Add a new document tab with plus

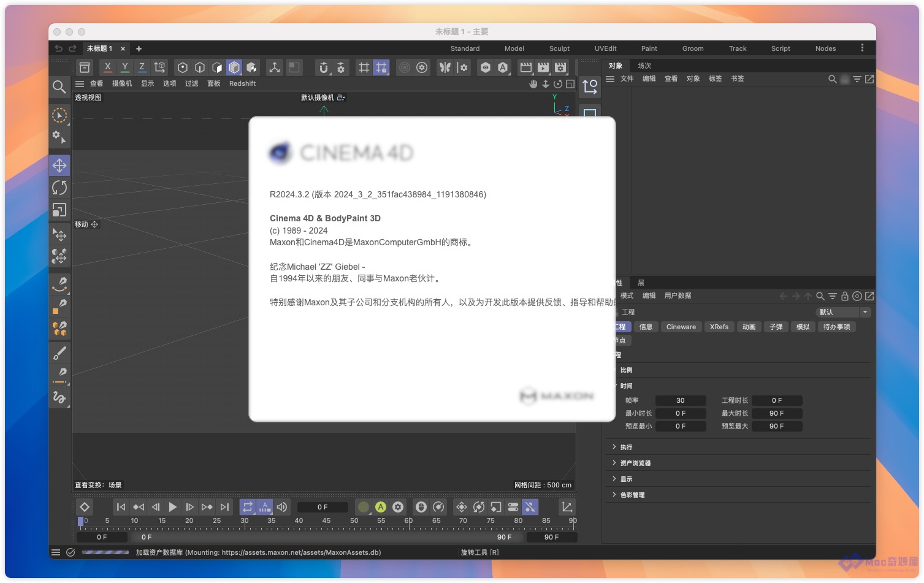point(139,48)
